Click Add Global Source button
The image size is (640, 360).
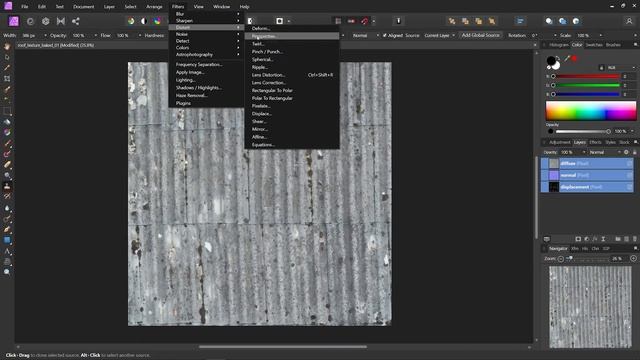pos(480,36)
